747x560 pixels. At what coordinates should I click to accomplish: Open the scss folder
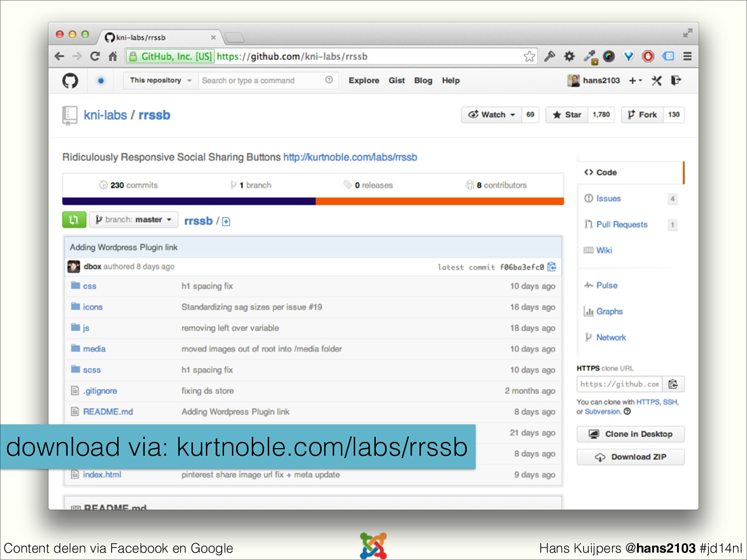[x=92, y=370]
